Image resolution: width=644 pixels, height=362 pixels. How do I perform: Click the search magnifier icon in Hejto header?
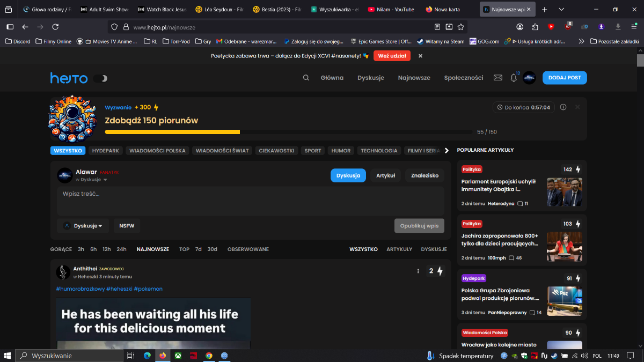pyautogui.click(x=306, y=78)
